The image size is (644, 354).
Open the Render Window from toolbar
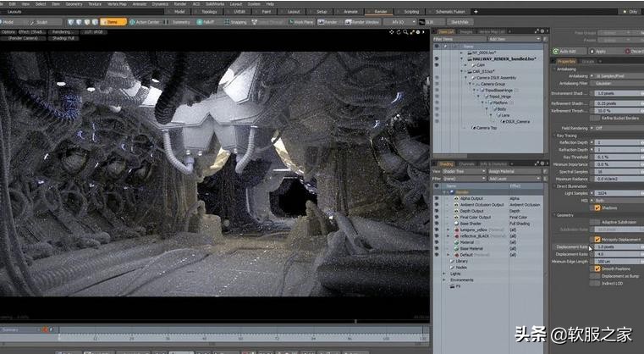[361, 22]
